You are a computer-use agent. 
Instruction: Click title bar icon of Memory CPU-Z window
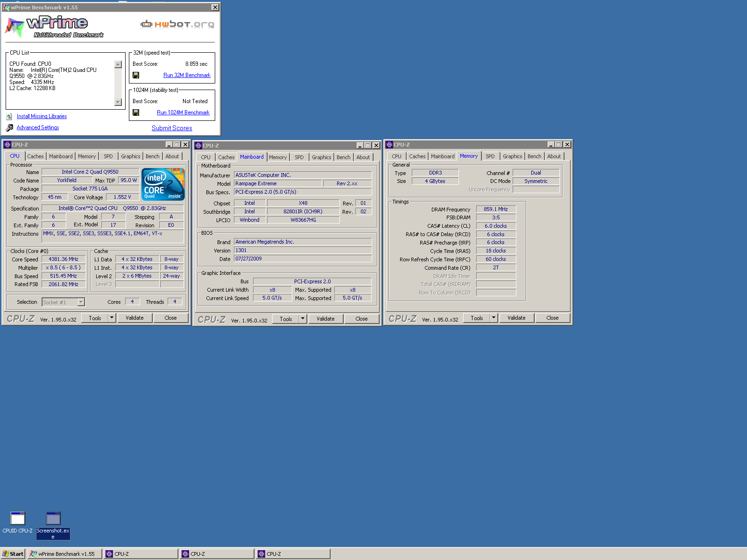pyautogui.click(x=389, y=145)
